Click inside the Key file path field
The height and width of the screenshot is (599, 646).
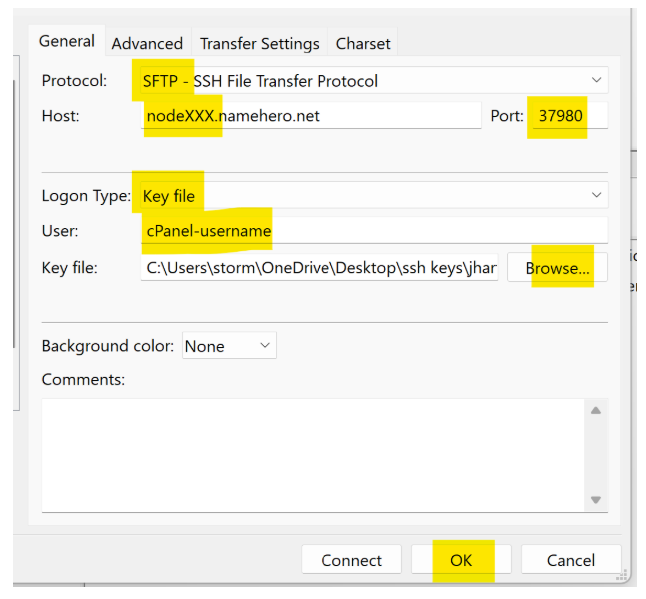(x=320, y=268)
